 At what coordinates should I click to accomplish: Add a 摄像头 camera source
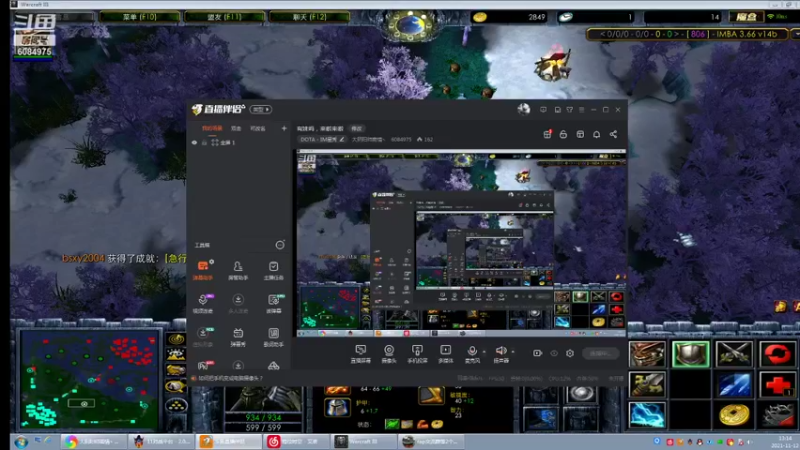(x=389, y=353)
